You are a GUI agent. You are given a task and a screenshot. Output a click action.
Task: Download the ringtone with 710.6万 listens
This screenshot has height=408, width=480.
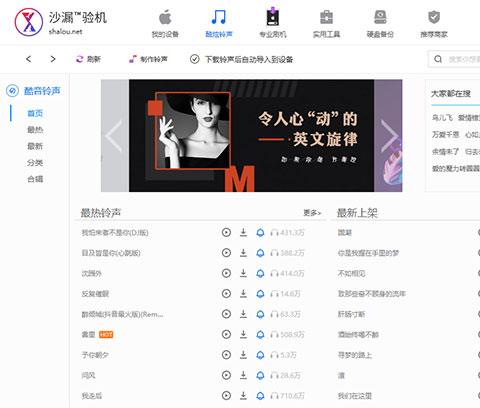click(x=243, y=396)
